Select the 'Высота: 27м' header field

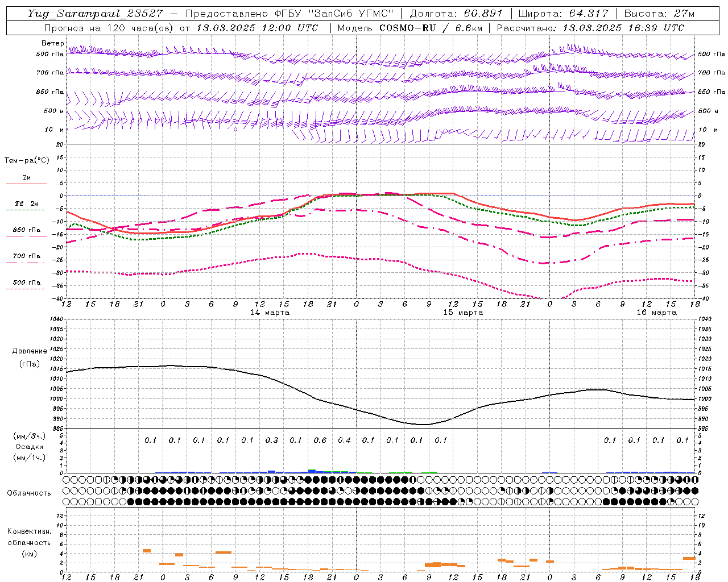(x=659, y=14)
